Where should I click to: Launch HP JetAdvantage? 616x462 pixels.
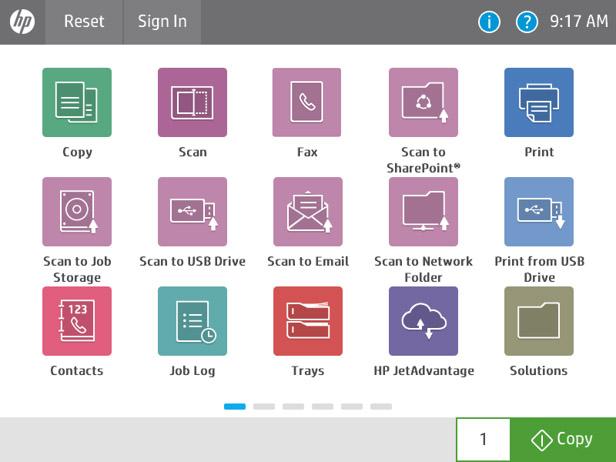point(424,321)
